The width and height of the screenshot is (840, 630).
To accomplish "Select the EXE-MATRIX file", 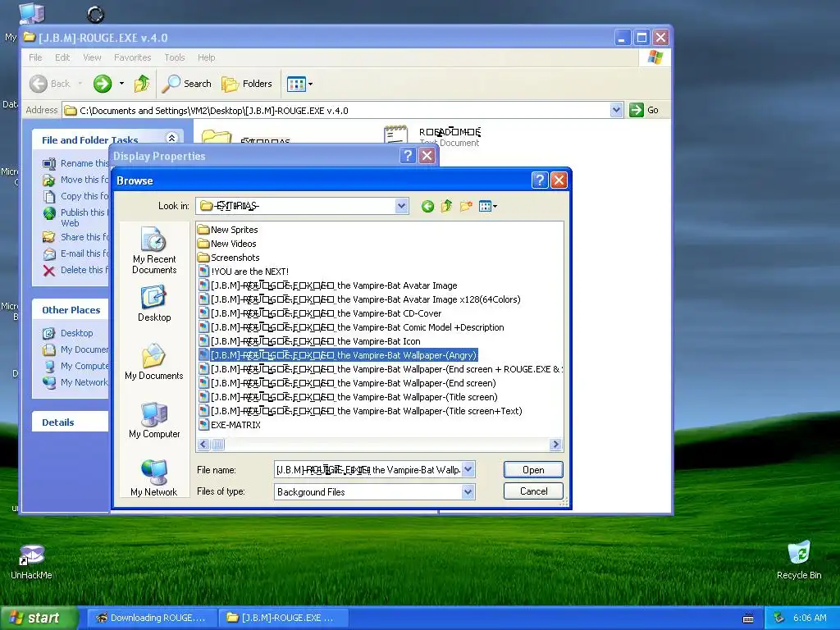I will [x=230, y=424].
